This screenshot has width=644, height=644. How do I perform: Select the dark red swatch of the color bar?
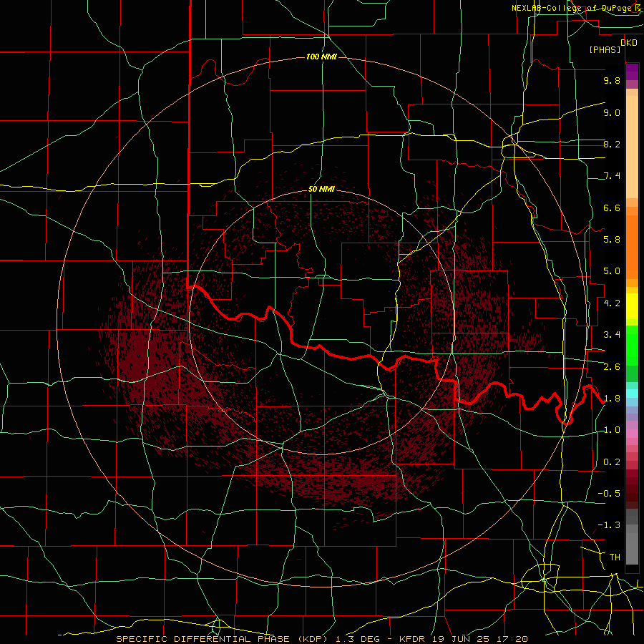[x=632, y=489]
